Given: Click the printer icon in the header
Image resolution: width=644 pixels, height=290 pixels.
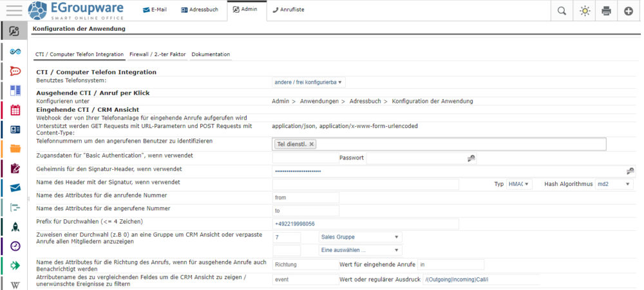Looking at the screenshot, I should [x=606, y=11].
